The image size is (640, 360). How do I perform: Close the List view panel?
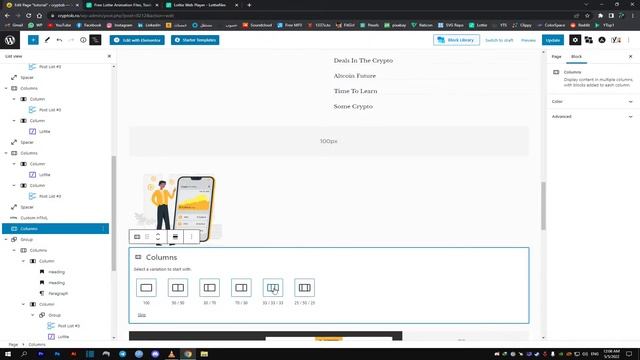pos(109,56)
